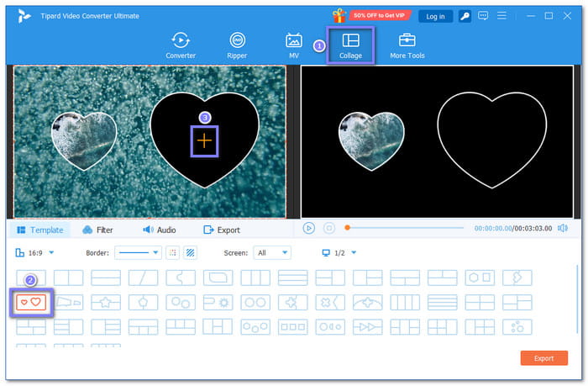This screenshot has width=588, height=386.
Task: Switch to the Filter tab
Action: coord(98,230)
